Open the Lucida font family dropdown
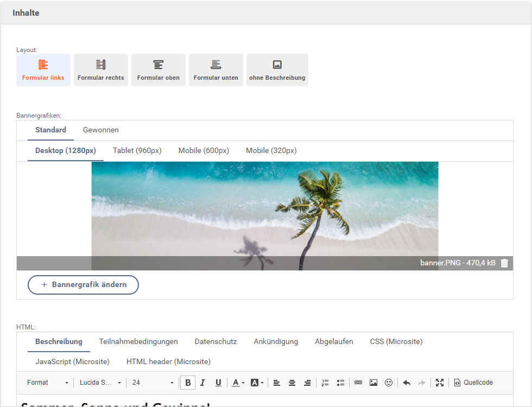Viewport: 532px width, 407px height. pyautogui.click(x=100, y=383)
